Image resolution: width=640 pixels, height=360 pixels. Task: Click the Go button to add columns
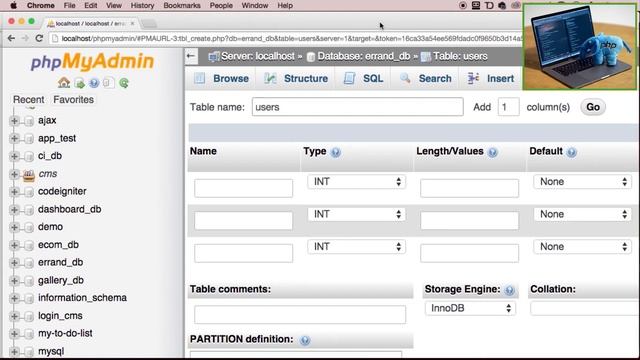point(593,107)
